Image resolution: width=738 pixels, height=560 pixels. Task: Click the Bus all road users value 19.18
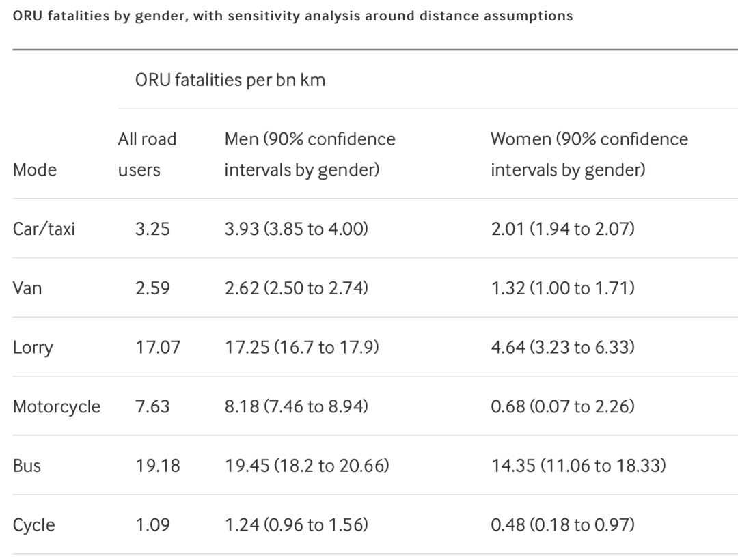158,466
